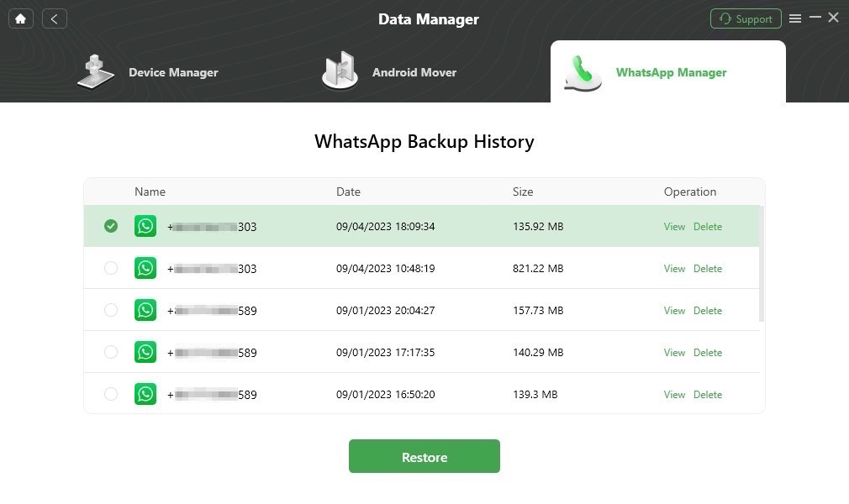
Task: Click the 139.3 MB size value
Action: [535, 395]
